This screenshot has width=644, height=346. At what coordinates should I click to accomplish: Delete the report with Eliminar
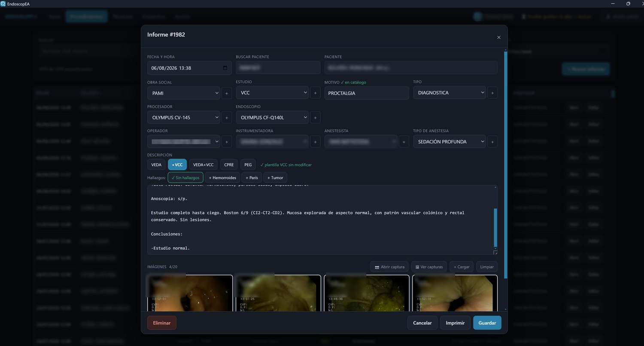tap(162, 323)
